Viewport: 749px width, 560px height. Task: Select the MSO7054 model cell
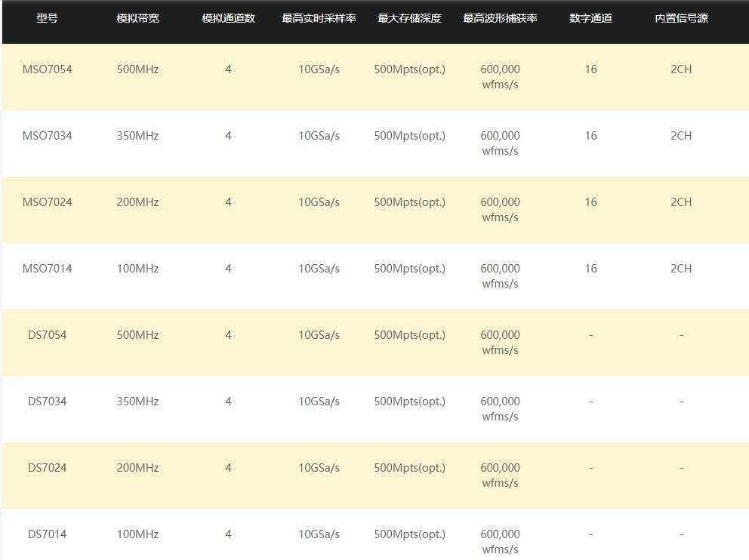48,69
